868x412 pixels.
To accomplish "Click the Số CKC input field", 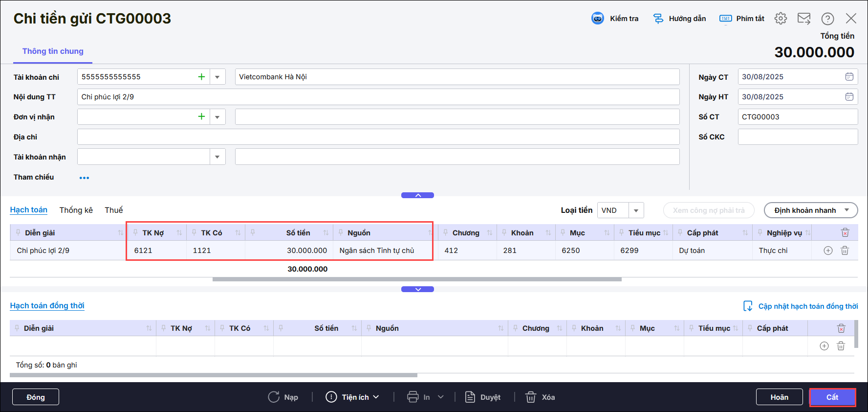I will (x=797, y=137).
